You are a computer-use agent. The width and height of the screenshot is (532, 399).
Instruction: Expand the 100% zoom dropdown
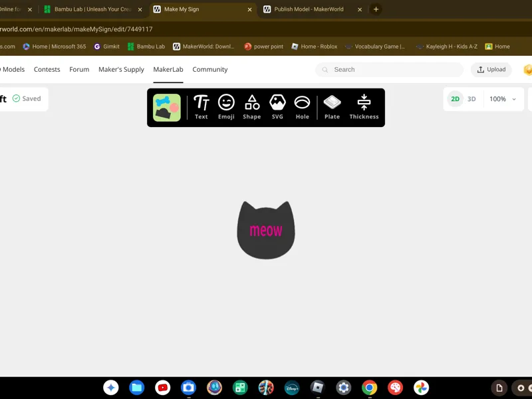pos(503,99)
